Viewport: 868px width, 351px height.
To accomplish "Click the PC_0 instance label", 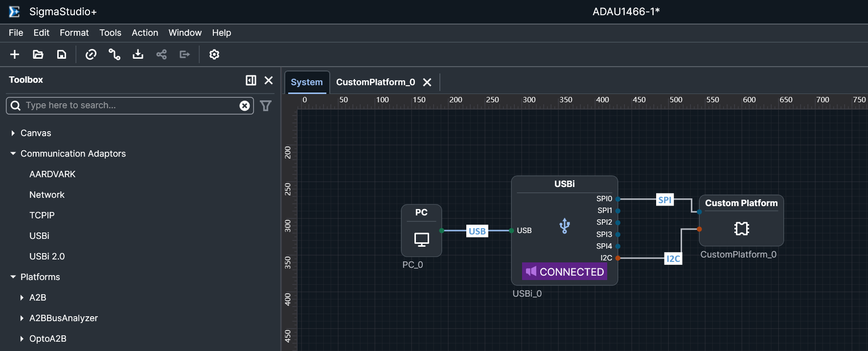I will click(x=412, y=265).
